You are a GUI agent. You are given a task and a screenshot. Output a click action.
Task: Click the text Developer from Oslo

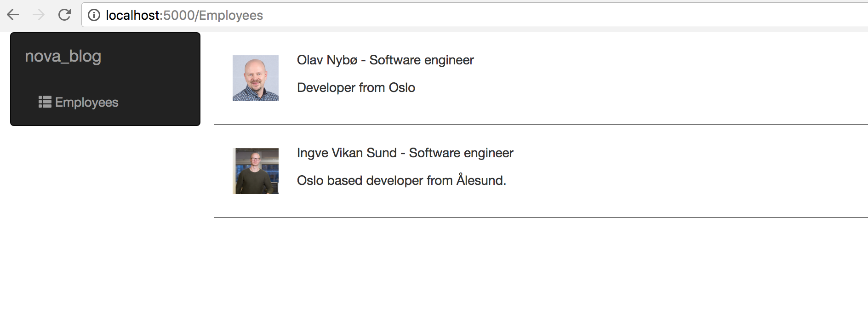pos(356,88)
